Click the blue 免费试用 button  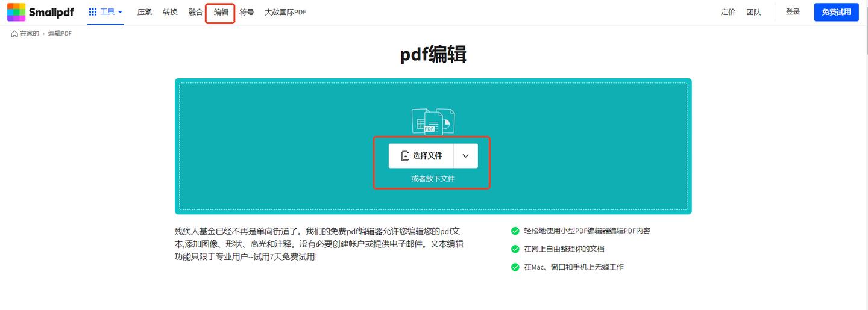point(836,12)
